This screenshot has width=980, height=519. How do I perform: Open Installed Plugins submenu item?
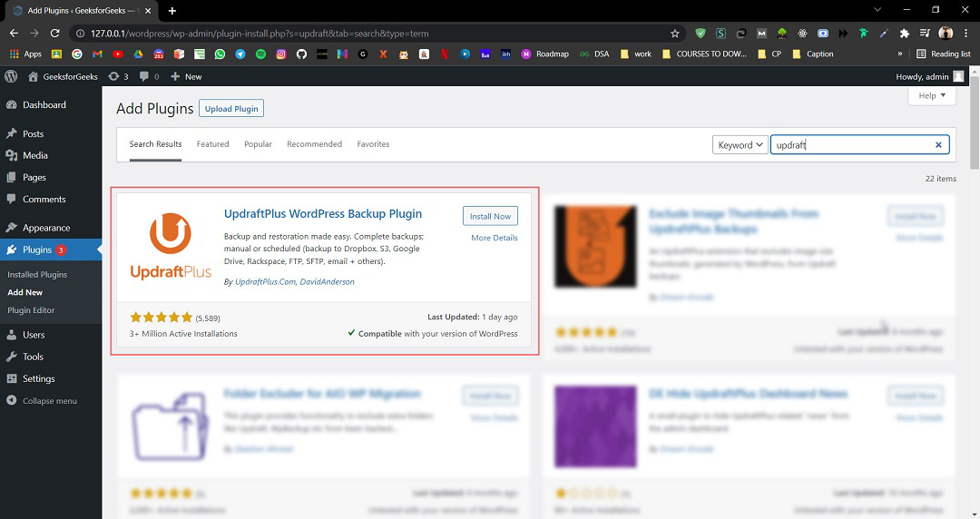click(x=37, y=275)
